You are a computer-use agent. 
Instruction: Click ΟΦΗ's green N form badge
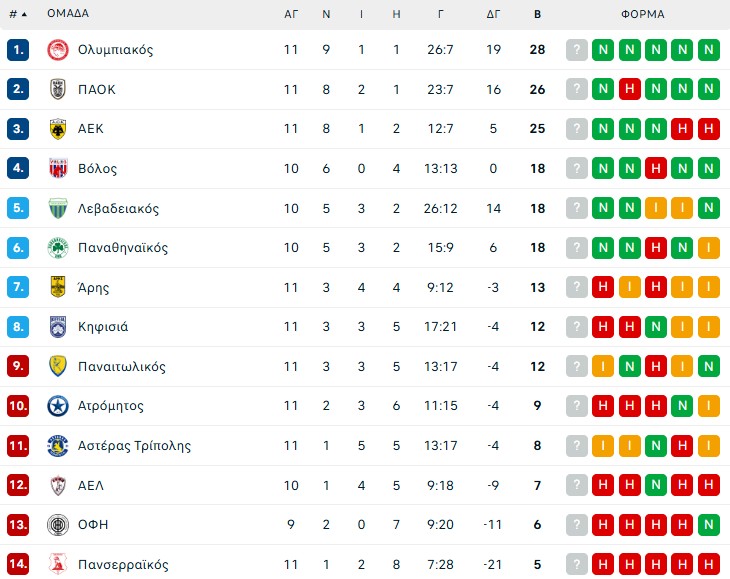pyautogui.click(x=708, y=525)
